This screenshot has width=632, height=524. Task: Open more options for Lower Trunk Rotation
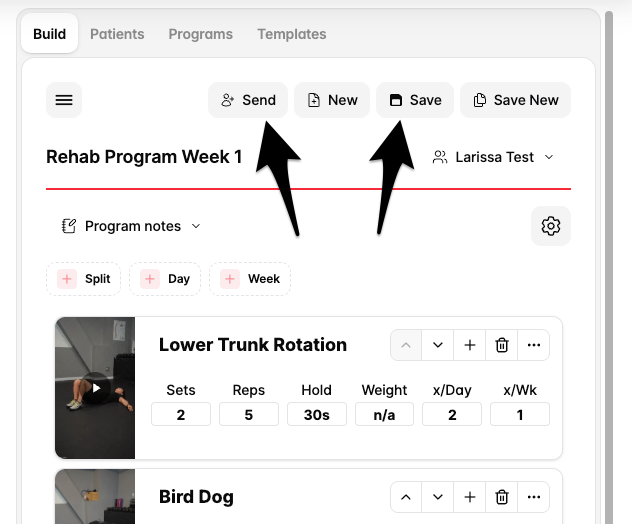[x=534, y=345]
